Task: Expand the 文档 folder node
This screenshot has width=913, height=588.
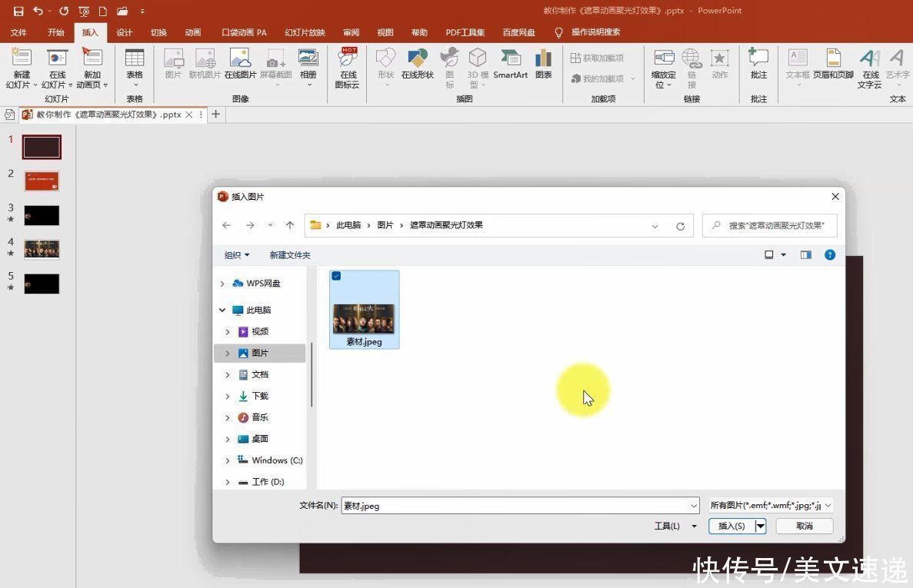Action: [228, 374]
